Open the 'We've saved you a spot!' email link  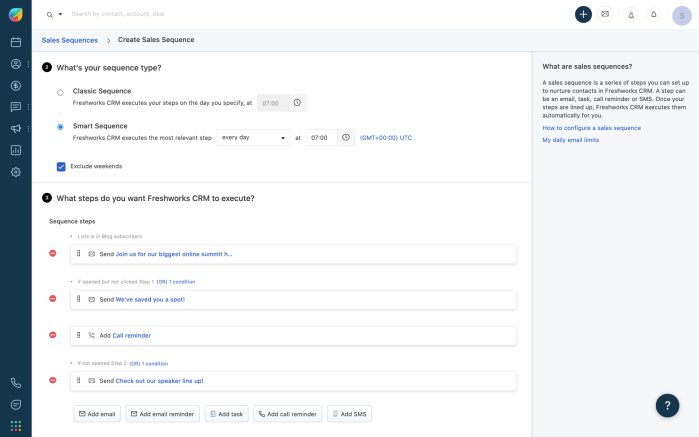150,300
